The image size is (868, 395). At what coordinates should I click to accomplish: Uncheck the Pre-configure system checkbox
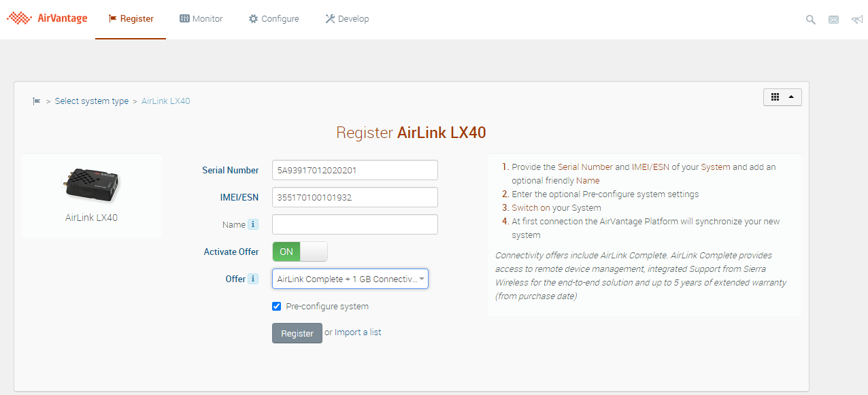(x=277, y=307)
